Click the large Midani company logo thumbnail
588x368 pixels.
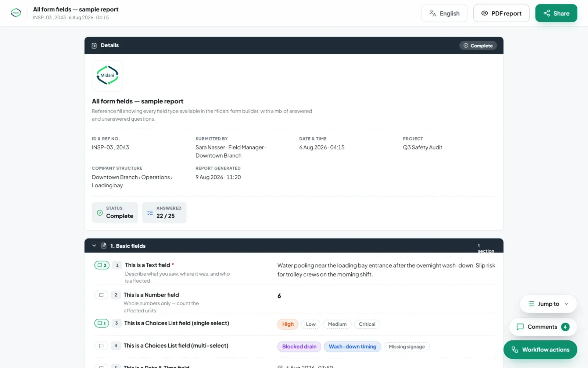[x=107, y=76]
